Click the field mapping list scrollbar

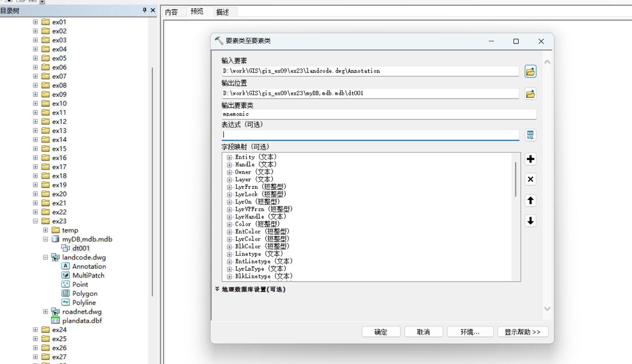click(x=516, y=179)
